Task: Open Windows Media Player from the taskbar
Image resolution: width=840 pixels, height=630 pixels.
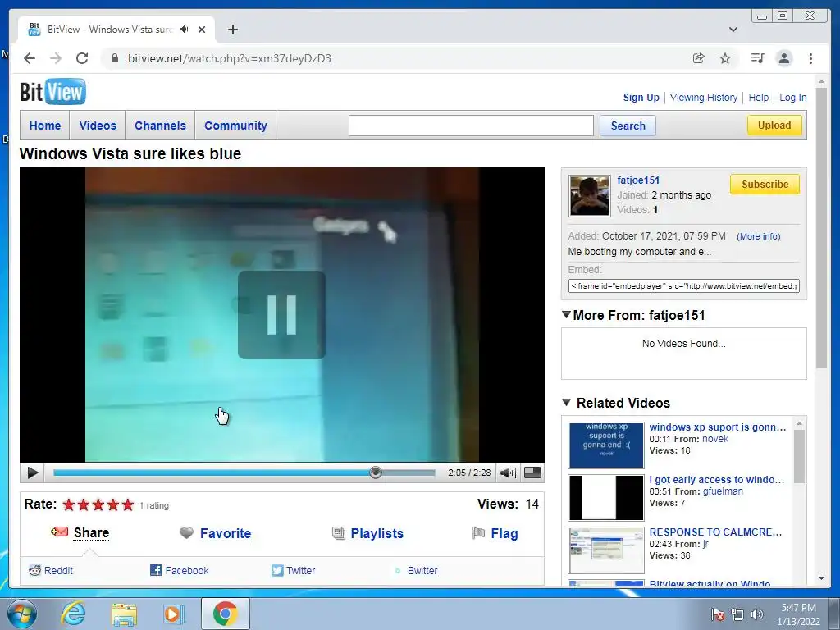Action: [x=173, y=614]
